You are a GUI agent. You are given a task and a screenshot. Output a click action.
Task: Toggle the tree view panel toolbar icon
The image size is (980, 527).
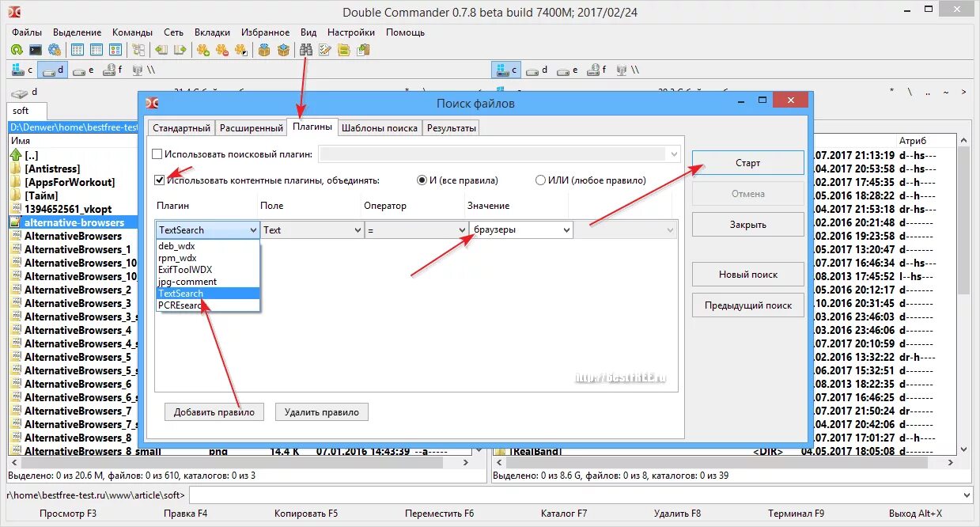[x=138, y=50]
